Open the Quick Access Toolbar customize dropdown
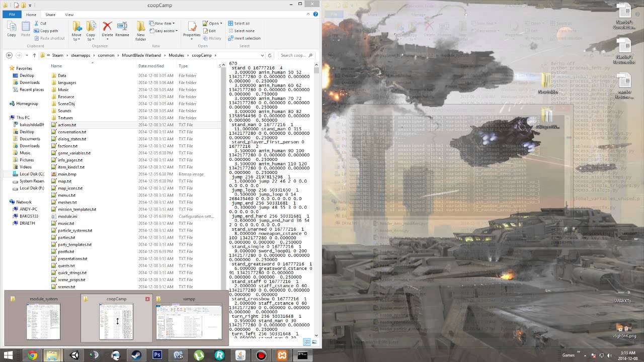644x362 pixels. (30, 5)
